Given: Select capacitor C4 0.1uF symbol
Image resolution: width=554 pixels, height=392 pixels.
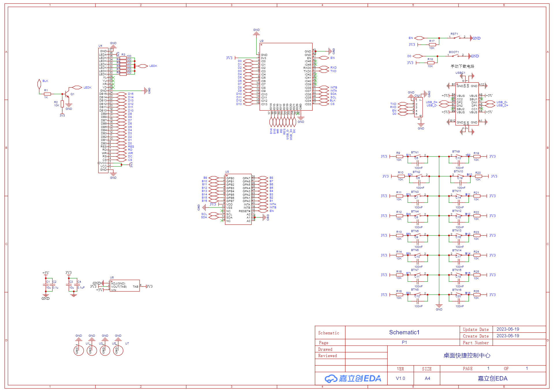Looking at the screenshot, I should click(x=77, y=285).
